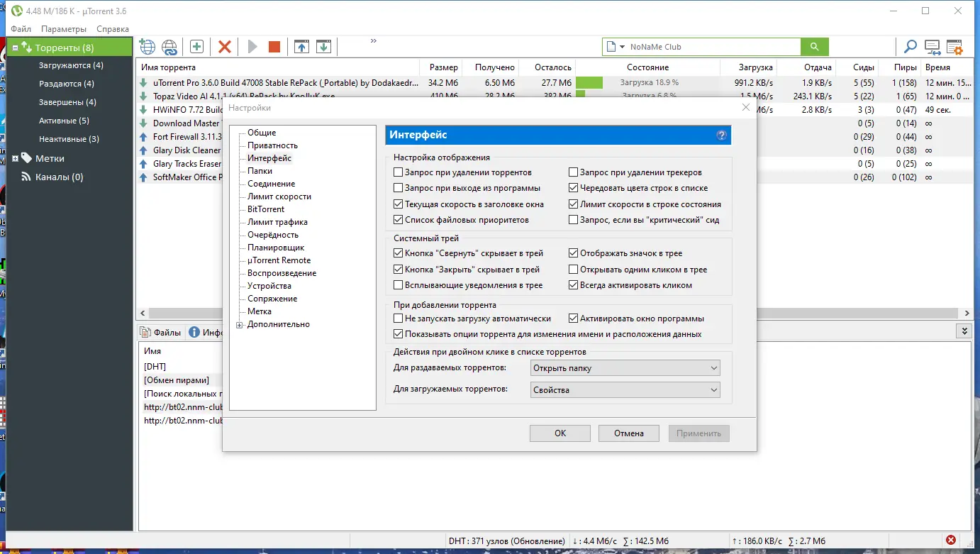Open the Параметры menu
980x554 pixels.
click(64, 29)
